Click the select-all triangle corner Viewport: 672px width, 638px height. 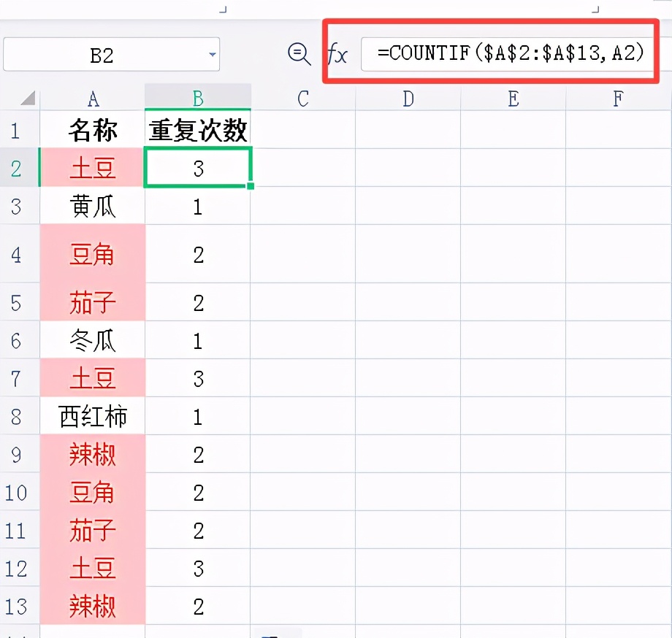(x=28, y=98)
